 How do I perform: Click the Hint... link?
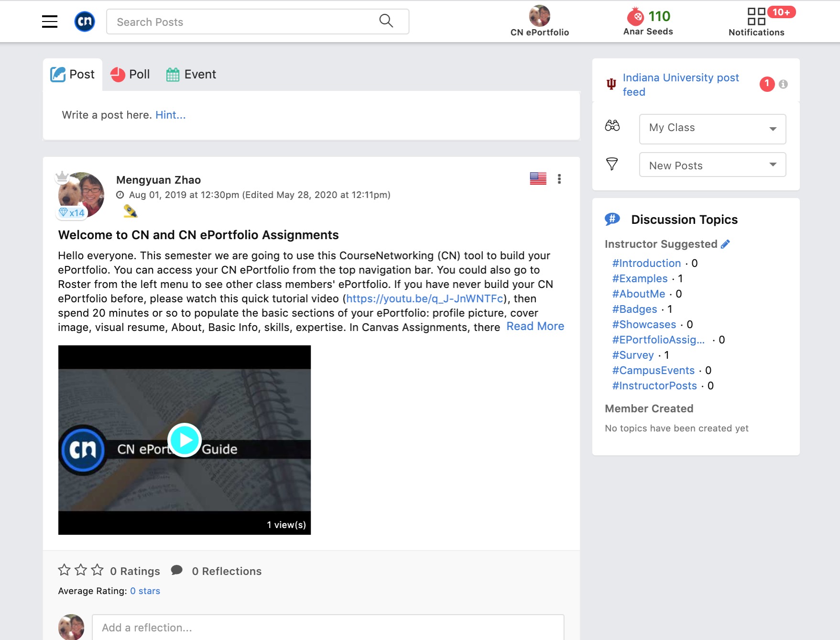[170, 115]
